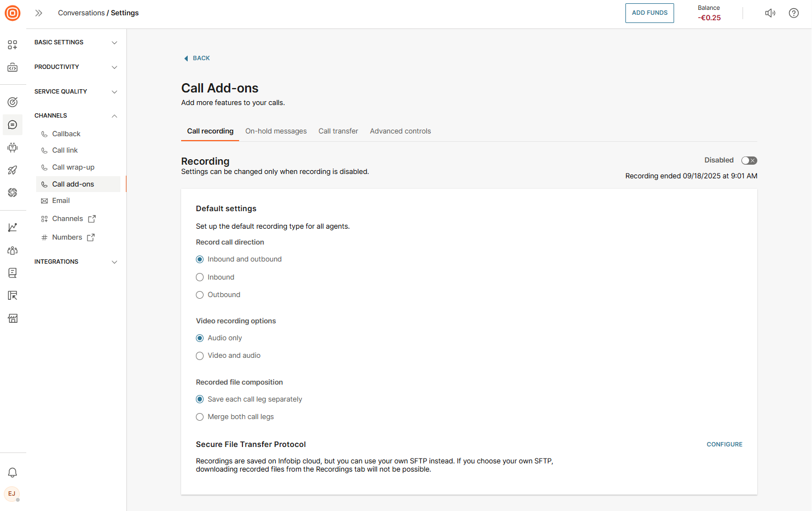Select the Inbound radio option
Viewport: 812px width, 511px height.
click(200, 277)
